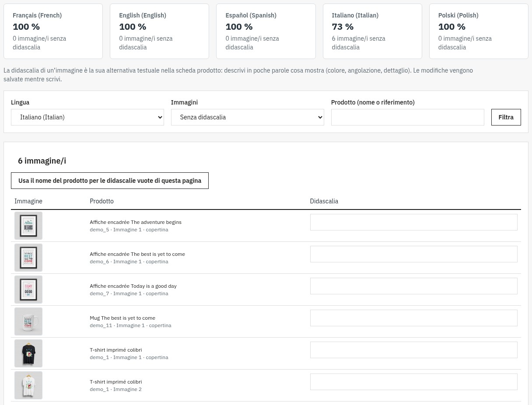The height and width of the screenshot is (405, 532).
Task: Click the 73 % Italian completion value
Action: pyautogui.click(x=343, y=27)
